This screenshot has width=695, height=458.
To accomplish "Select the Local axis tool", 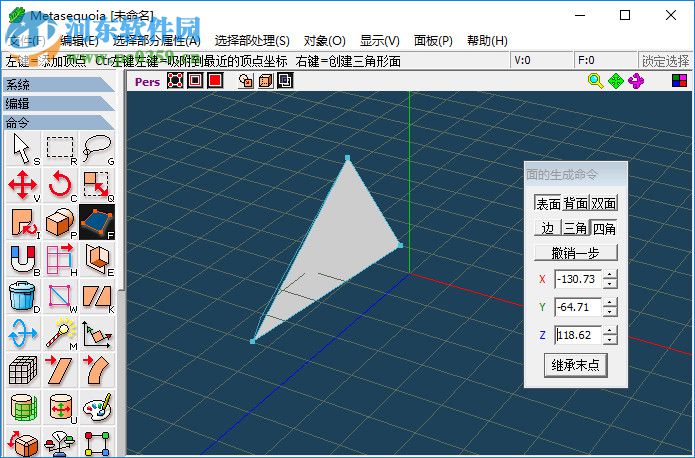I will [x=97, y=333].
